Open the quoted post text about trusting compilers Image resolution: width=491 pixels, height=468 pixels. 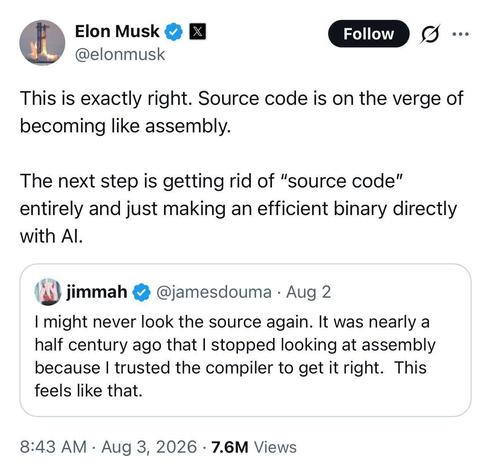point(235,356)
